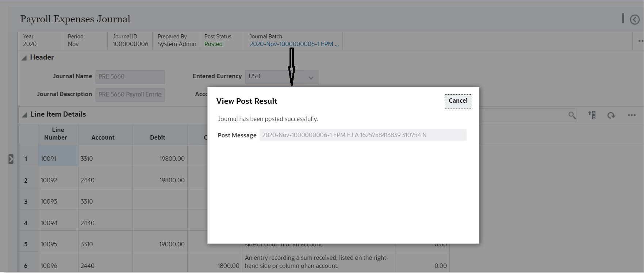Cancel the View Post Result dialog

click(458, 101)
